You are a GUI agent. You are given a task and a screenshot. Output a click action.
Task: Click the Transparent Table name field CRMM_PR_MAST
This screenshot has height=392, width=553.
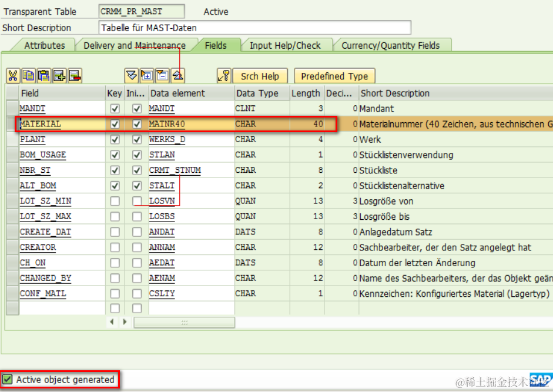142,12
